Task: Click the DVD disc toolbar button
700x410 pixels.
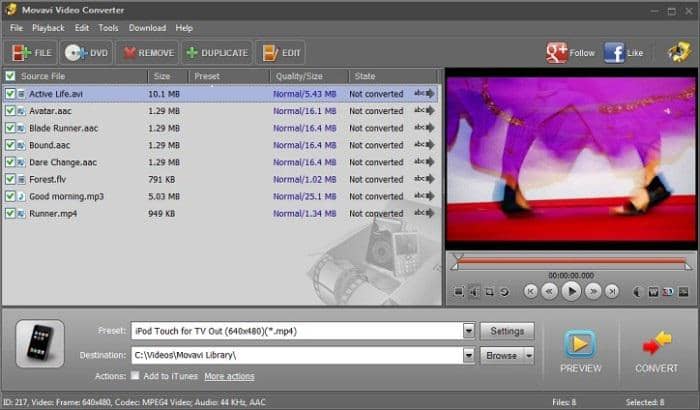Action: point(87,53)
